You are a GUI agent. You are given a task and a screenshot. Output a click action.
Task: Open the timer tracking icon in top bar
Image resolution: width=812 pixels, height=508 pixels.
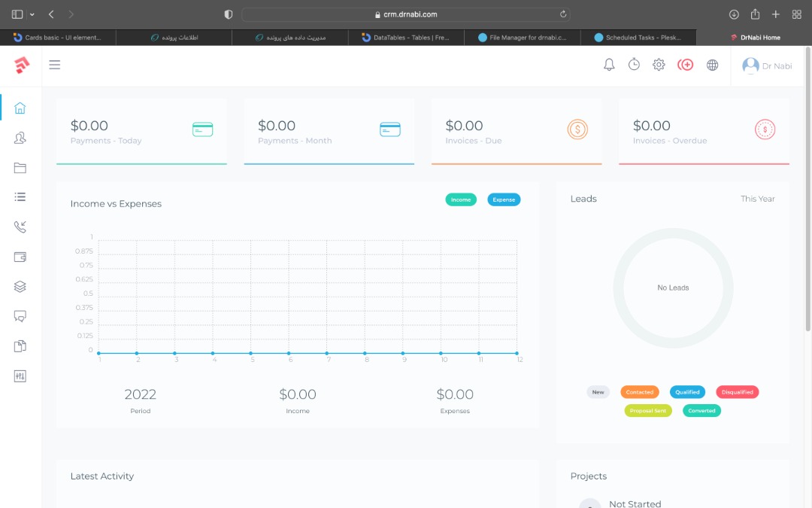[x=634, y=65]
